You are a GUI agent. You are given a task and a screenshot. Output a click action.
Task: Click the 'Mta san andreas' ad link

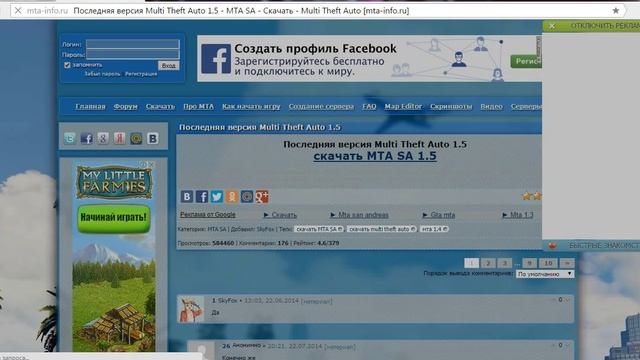coord(360,215)
